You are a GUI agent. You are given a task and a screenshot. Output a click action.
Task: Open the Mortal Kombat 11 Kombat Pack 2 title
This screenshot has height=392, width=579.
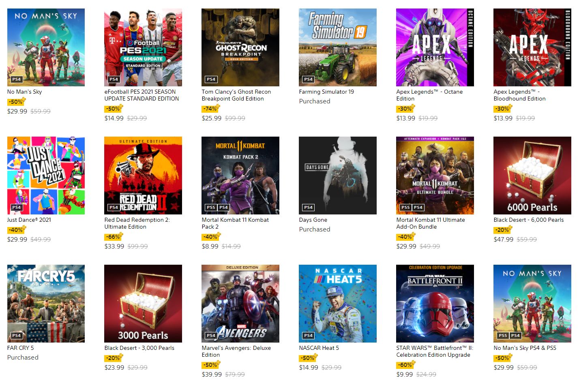235,223
